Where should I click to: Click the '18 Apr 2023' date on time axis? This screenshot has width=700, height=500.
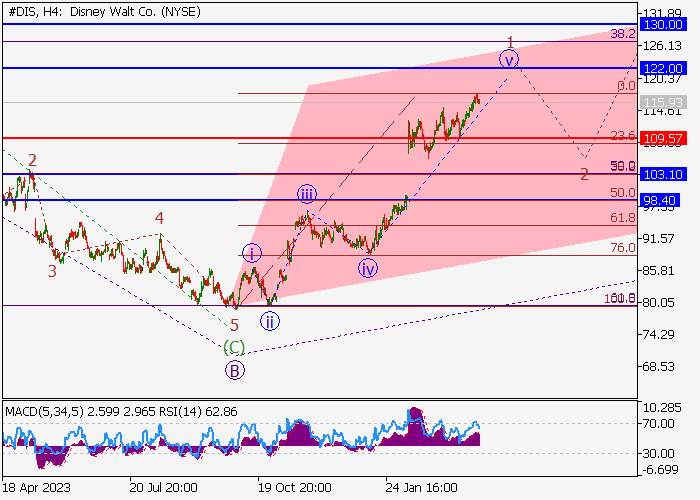coord(36,487)
